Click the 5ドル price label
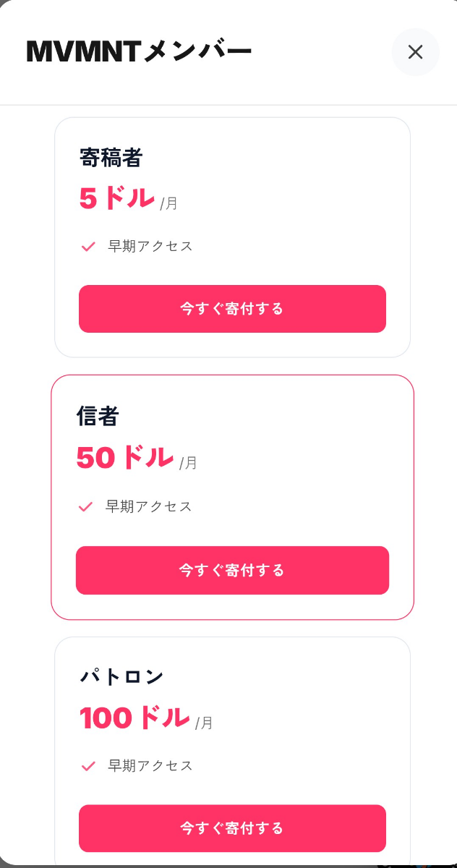The width and height of the screenshot is (457, 868). click(116, 198)
